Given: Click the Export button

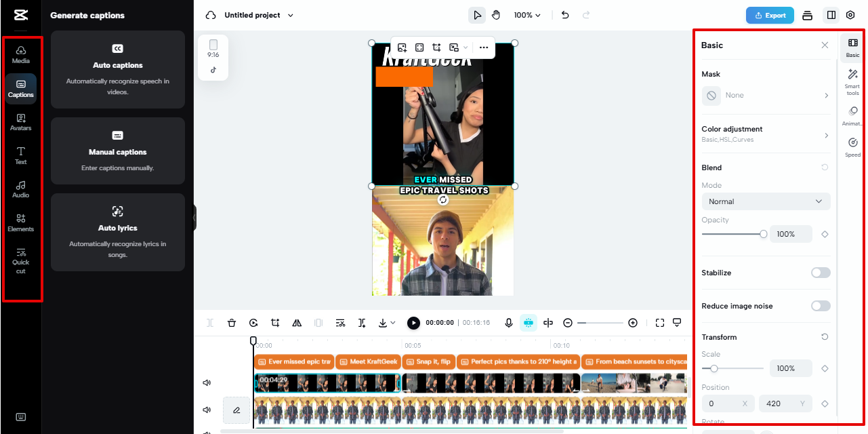Looking at the screenshot, I should coord(769,14).
